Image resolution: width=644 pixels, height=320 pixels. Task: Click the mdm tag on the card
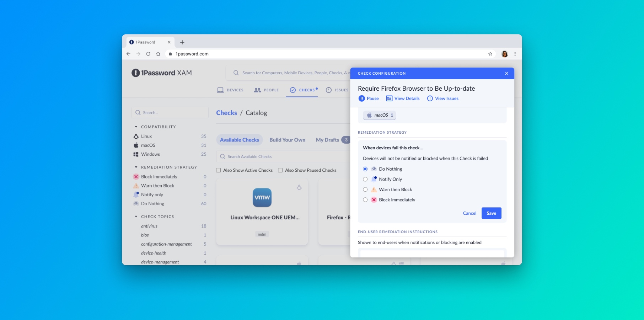pos(262,234)
